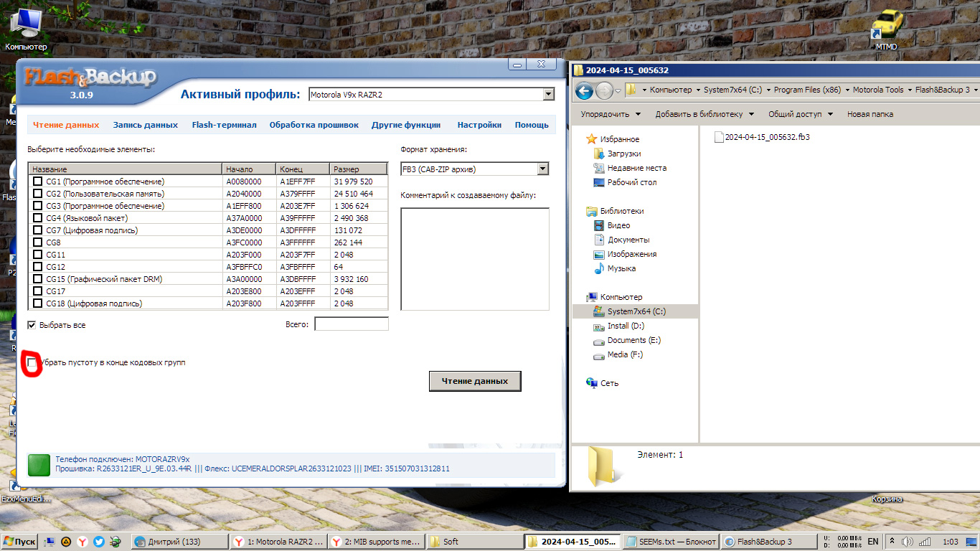Click the Чтение данных button
This screenshot has width=980, height=551.
coord(475,381)
